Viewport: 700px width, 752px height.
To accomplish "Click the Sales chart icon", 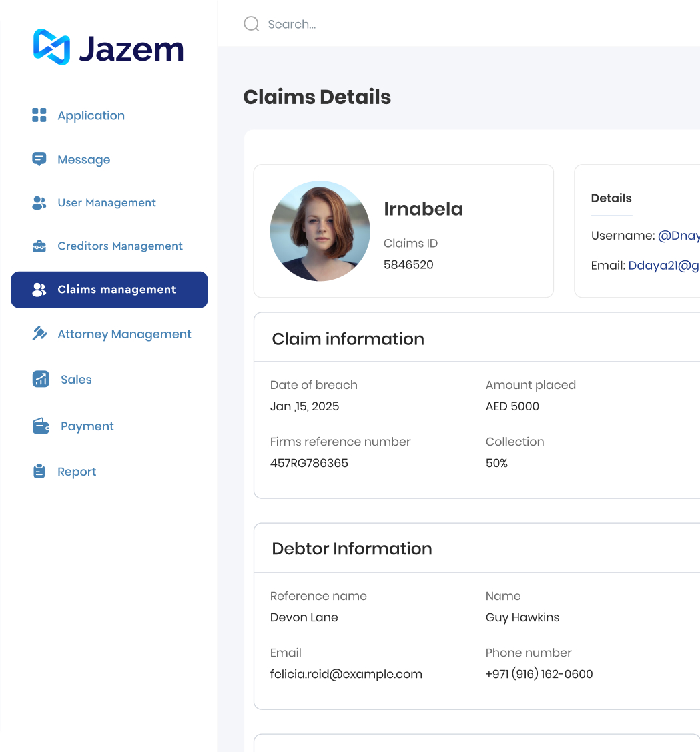I will tap(41, 379).
